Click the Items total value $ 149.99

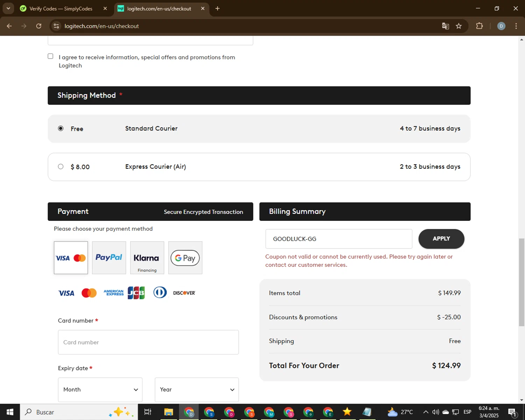pos(449,293)
